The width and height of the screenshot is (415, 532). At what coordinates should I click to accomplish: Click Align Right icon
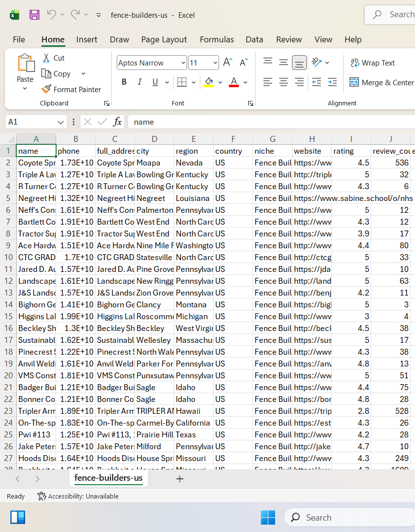(x=299, y=82)
